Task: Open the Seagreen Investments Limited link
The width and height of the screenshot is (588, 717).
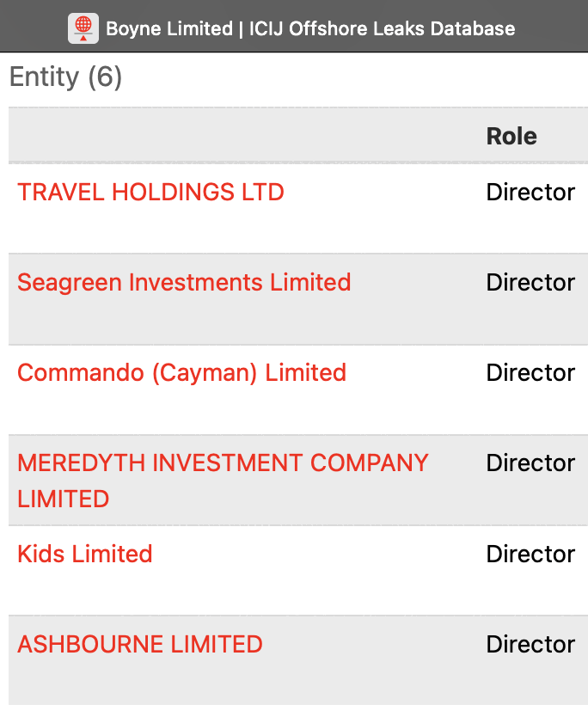Action: (184, 282)
